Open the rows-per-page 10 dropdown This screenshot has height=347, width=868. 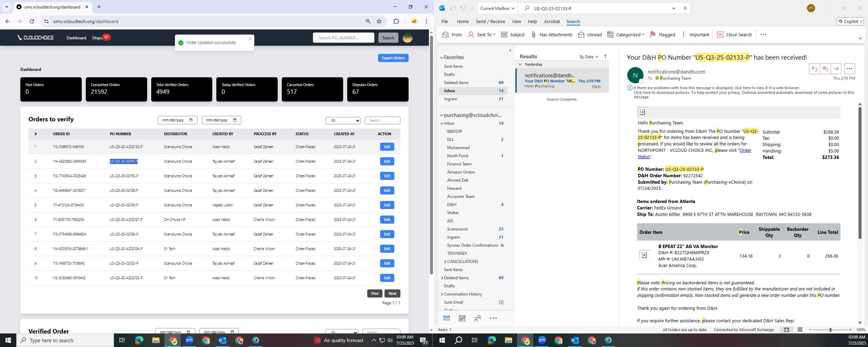pyautogui.click(x=343, y=121)
